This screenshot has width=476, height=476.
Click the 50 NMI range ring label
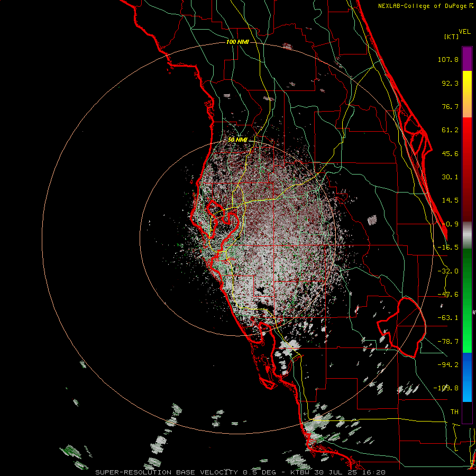tap(237, 140)
